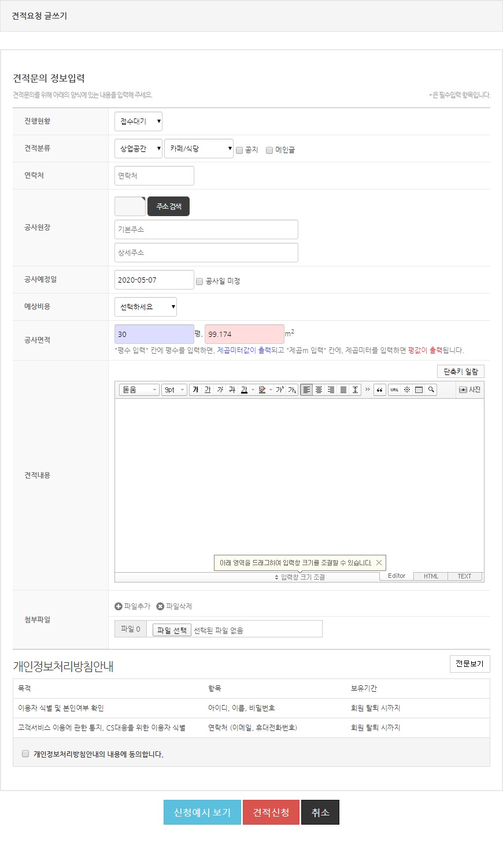Click the postal code input box

[130, 206]
